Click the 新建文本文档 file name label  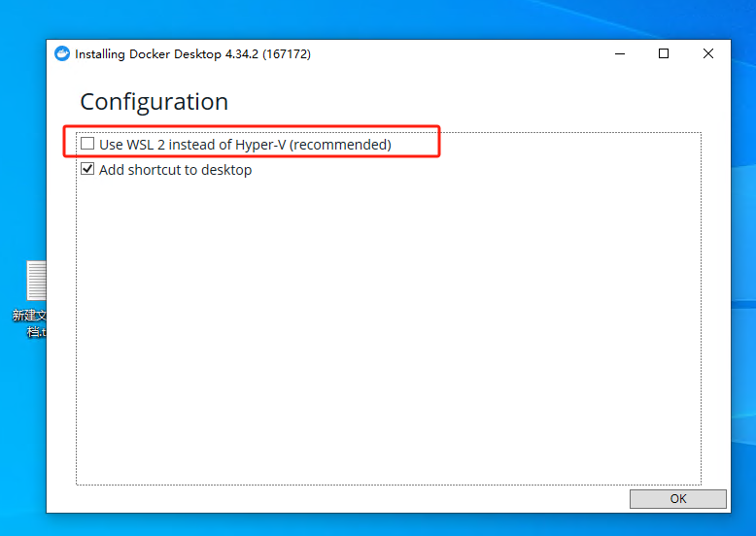pyautogui.click(x=29, y=322)
